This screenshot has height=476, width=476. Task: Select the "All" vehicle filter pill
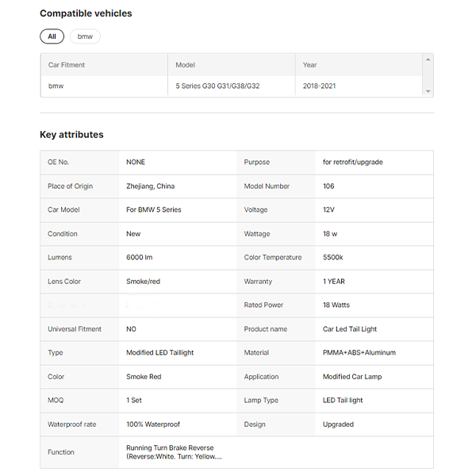52,36
